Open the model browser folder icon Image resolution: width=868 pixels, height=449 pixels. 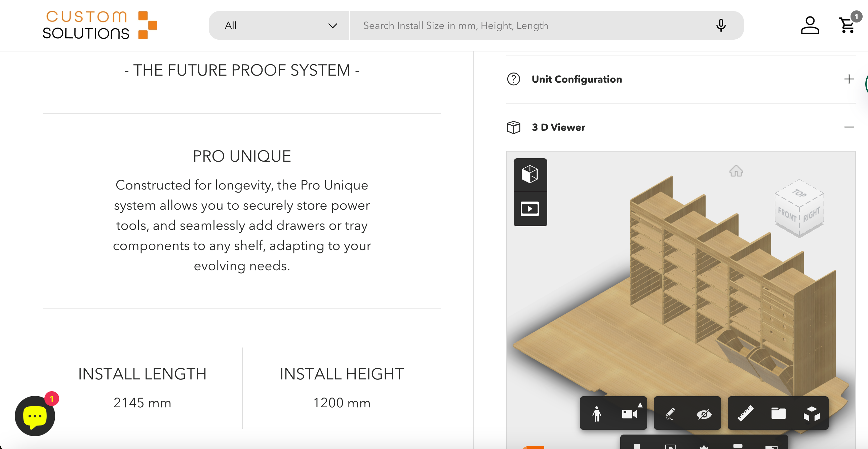coord(778,414)
